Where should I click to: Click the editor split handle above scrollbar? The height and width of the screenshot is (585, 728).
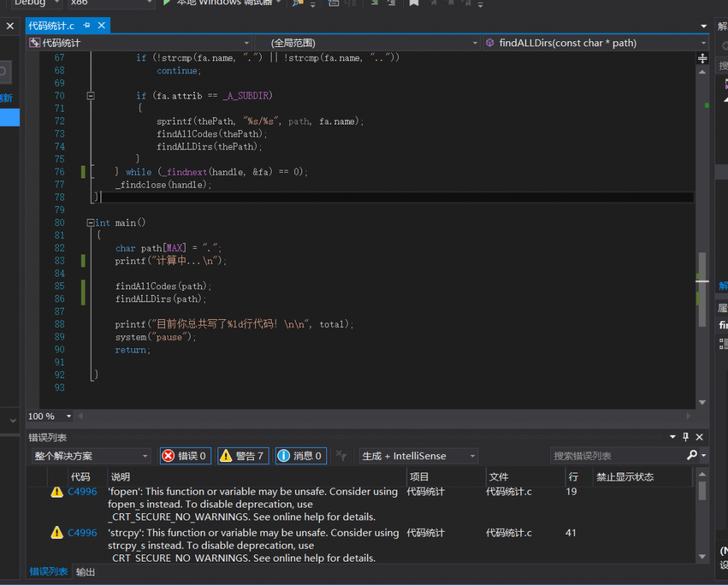[x=702, y=58]
